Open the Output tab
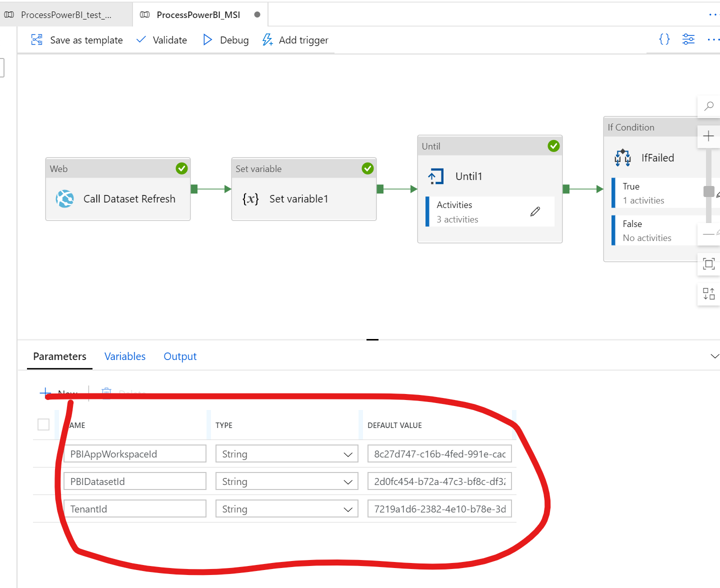This screenshot has width=720, height=588. click(x=180, y=356)
